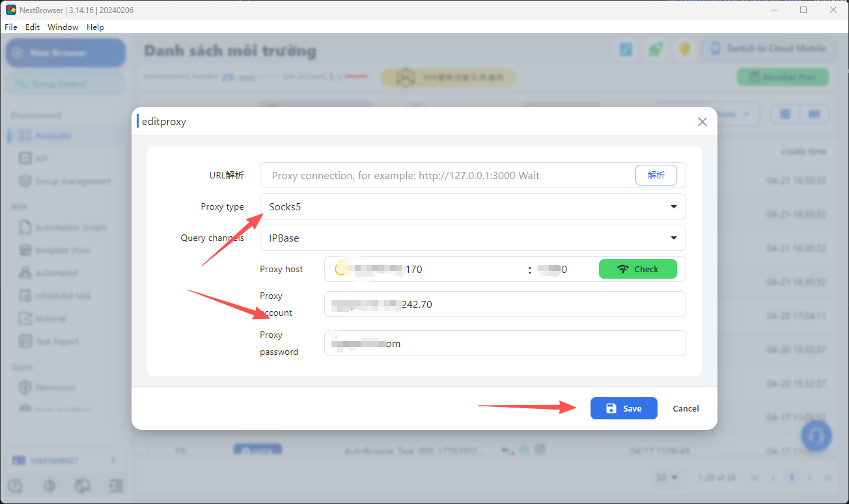Click the blue headset support icon
849x504 pixels.
click(816, 436)
